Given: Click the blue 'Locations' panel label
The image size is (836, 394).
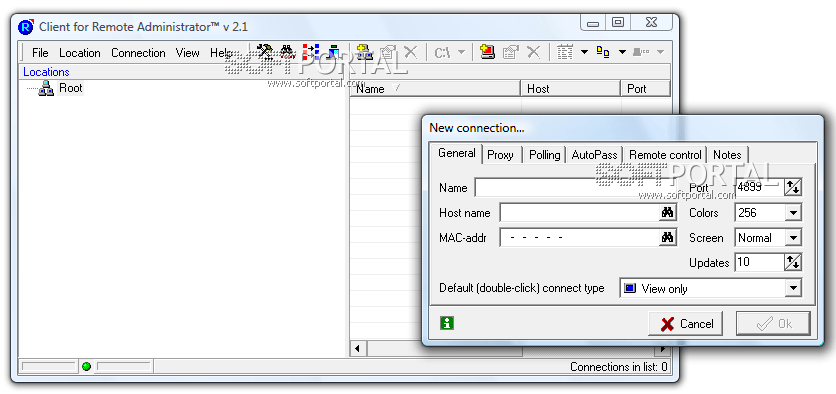Looking at the screenshot, I should pyautogui.click(x=46, y=72).
